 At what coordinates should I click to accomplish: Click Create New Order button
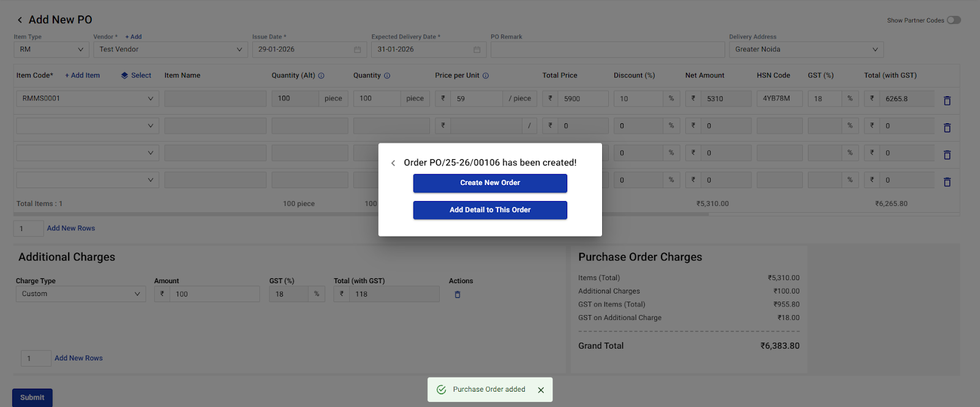[x=490, y=183]
